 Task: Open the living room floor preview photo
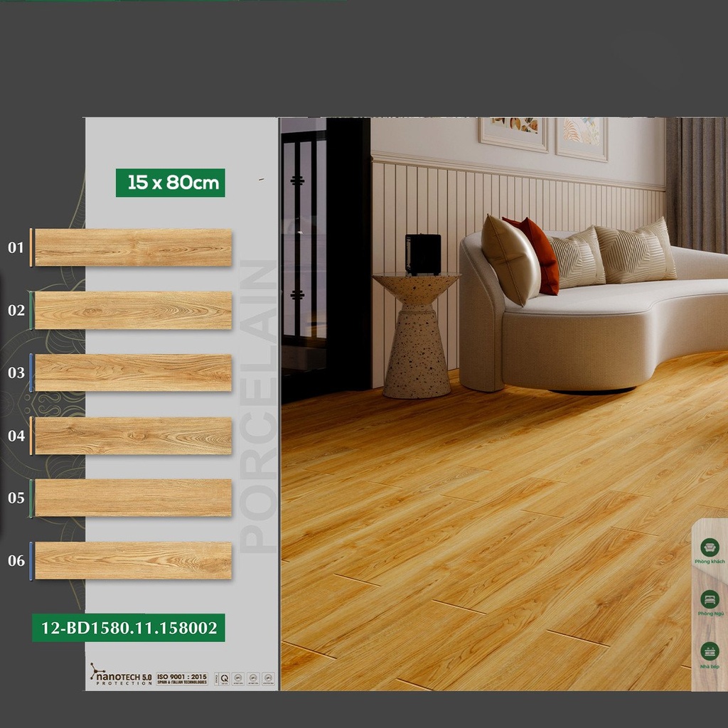pos(504,404)
